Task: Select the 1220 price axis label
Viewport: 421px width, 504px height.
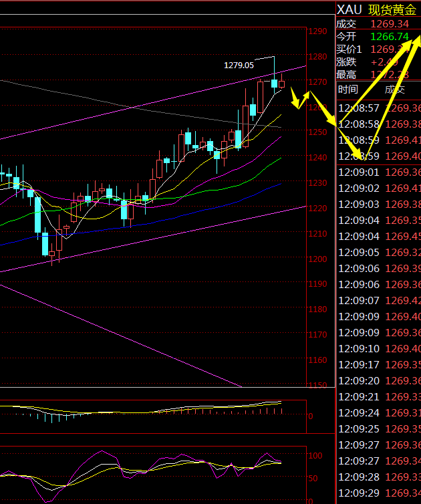Action: click(318, 209)
